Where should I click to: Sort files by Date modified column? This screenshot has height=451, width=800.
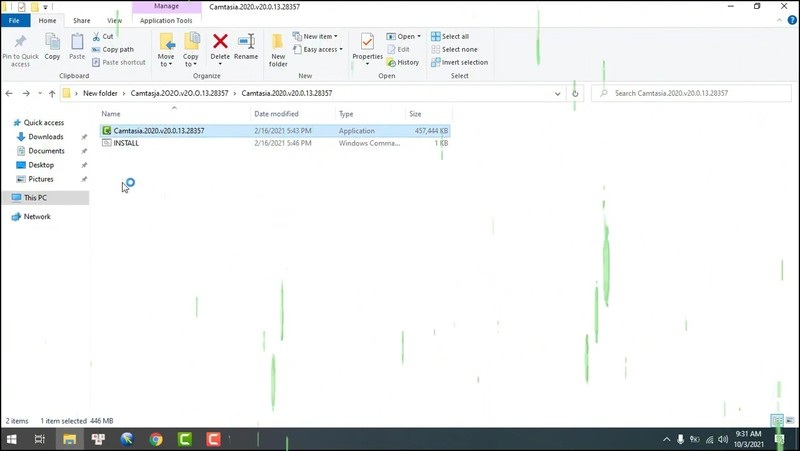coord(293,114)
